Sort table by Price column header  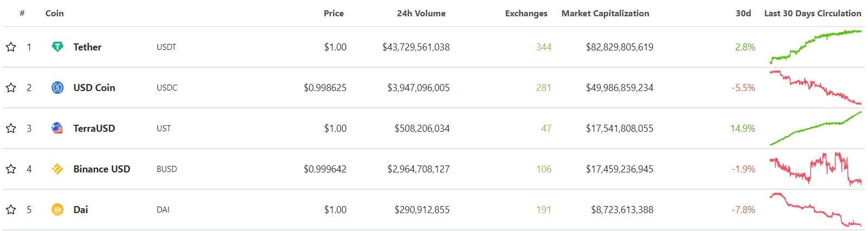click(x=334, y=14)
